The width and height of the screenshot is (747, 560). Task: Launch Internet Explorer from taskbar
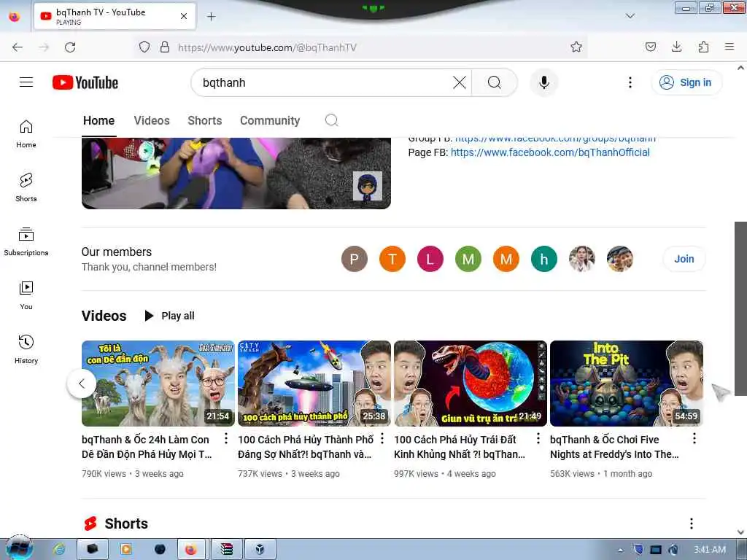coord(60,550)
